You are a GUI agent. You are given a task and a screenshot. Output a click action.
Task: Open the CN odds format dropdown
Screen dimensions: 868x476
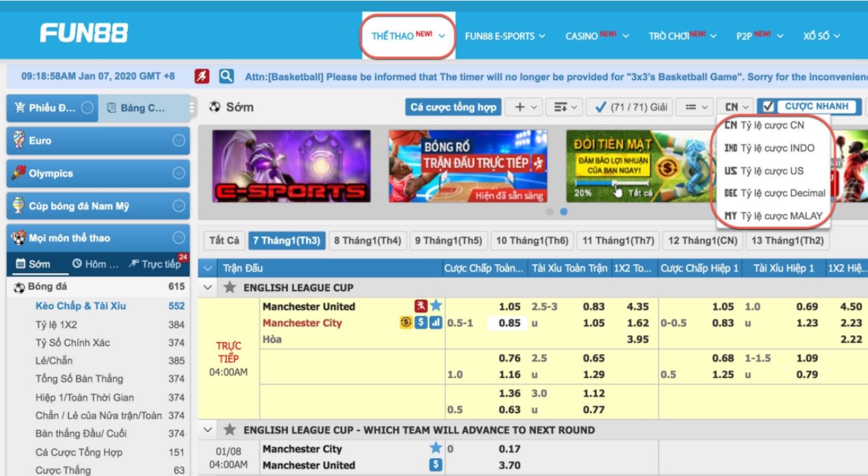(x=736, y=107)
